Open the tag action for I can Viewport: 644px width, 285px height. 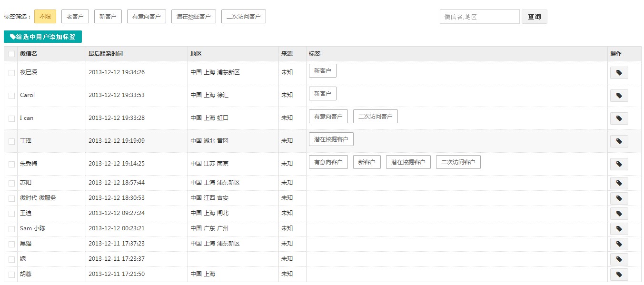[x=619, y=118]
